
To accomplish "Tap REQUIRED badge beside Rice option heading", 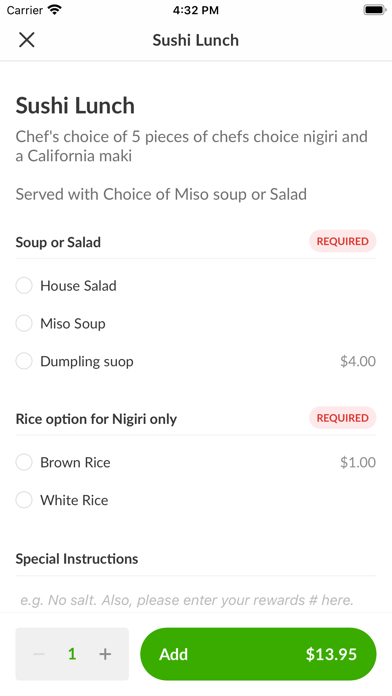I will (x=342, y=418).
